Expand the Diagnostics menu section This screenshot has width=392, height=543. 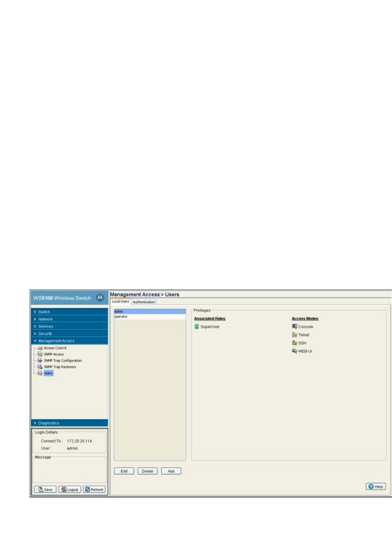(x=70, y=423)
